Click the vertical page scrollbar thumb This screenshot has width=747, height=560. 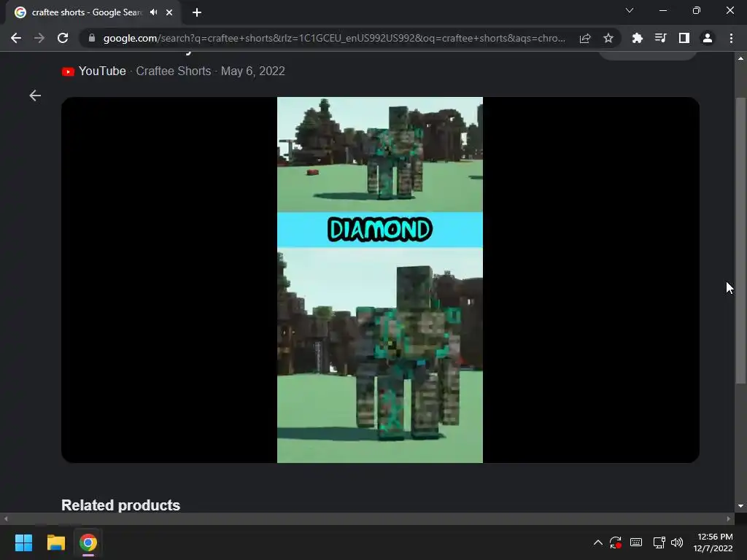coord(740,241)
